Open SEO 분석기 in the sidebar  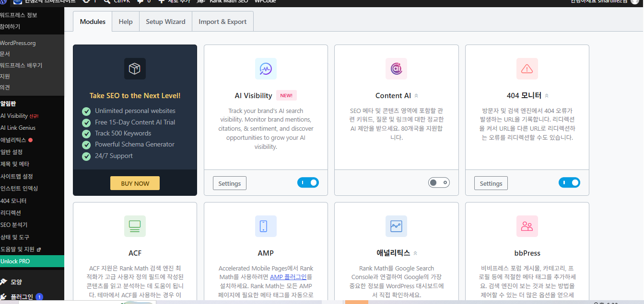14,225
